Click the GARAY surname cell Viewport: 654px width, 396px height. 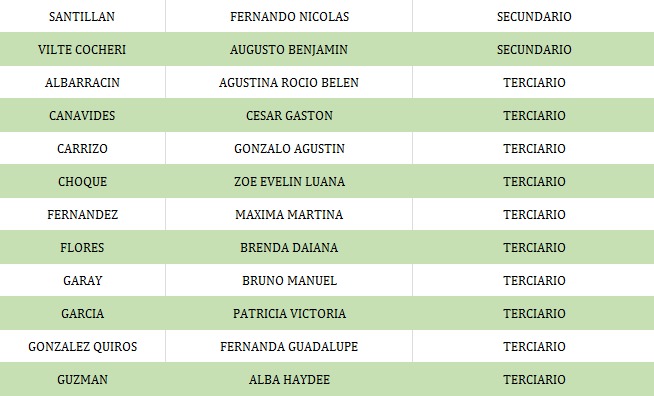[82, 280]
